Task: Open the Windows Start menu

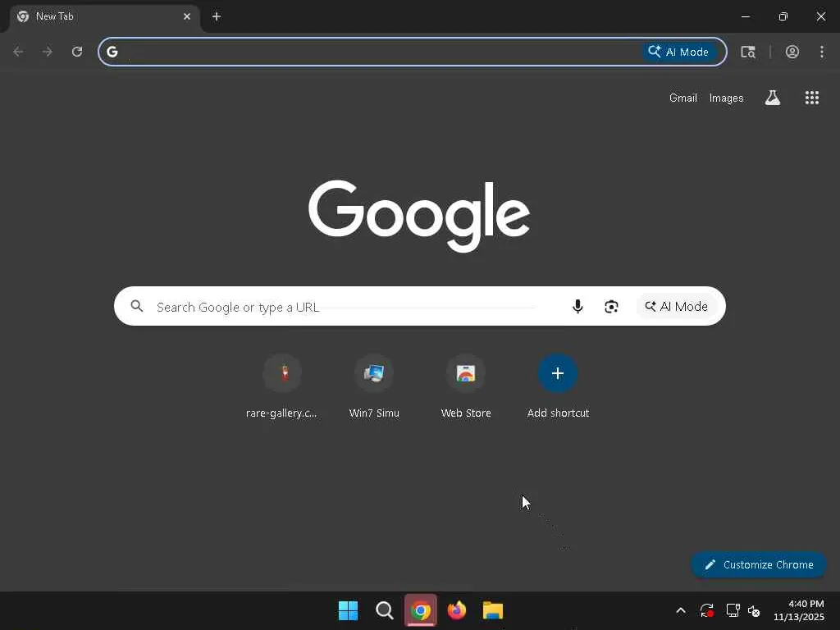Action: [x=348, y=610]
